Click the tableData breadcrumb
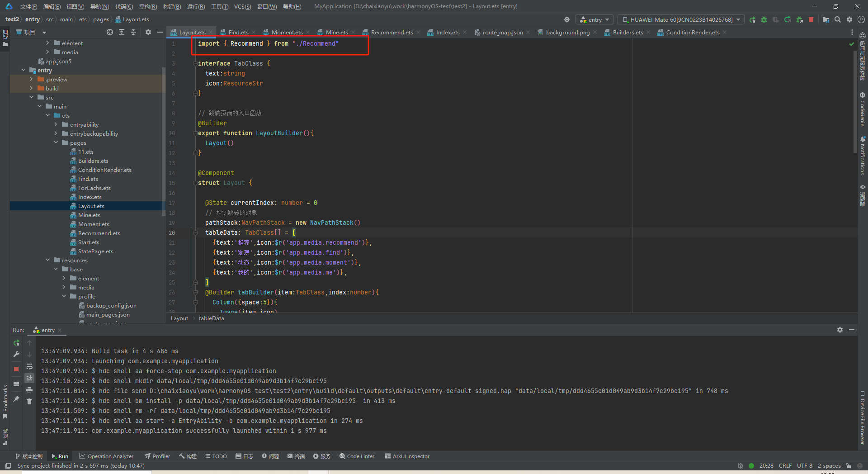 [211, 318]
